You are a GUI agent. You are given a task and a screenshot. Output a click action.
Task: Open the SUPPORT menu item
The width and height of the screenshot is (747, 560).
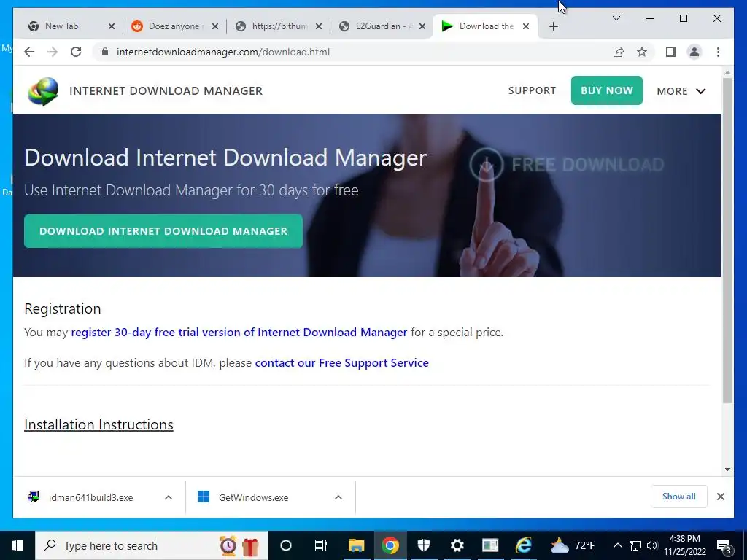coord(532,90)
